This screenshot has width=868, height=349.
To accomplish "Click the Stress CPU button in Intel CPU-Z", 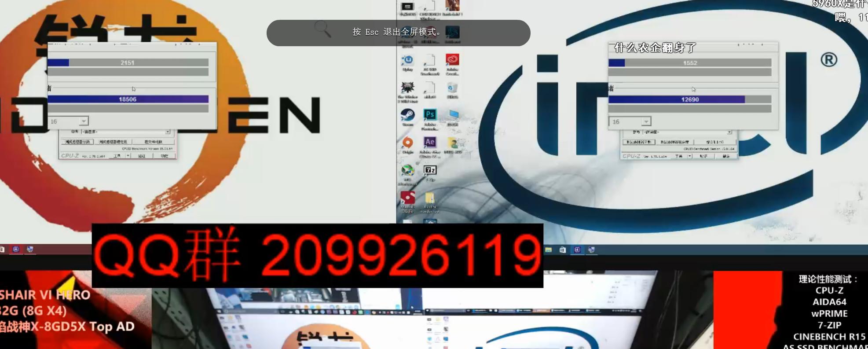I will (675, 142).
